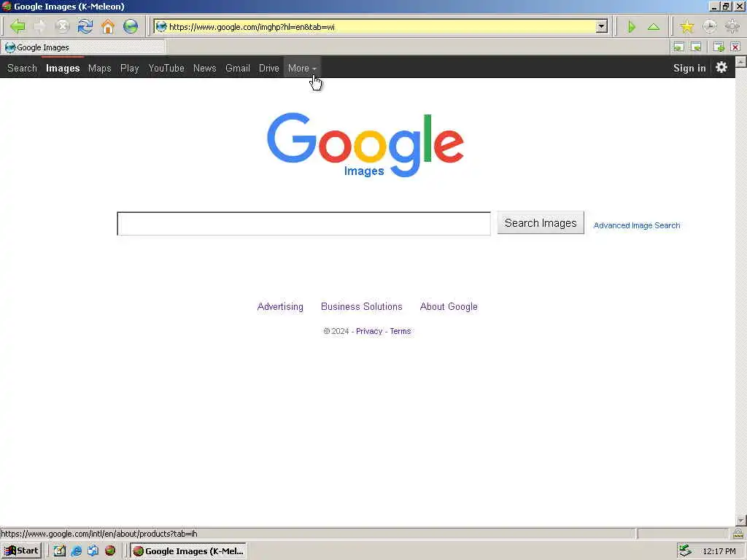Open Maps from Google bar
747x560 pixels.
click(x=99, y=68)
